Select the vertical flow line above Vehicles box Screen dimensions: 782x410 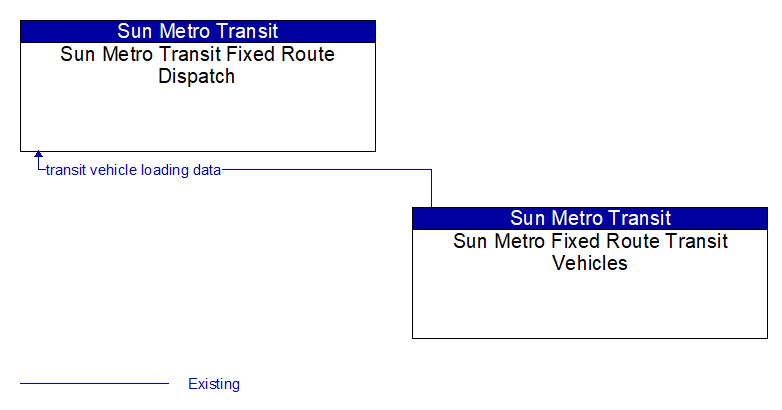(431, 189)
